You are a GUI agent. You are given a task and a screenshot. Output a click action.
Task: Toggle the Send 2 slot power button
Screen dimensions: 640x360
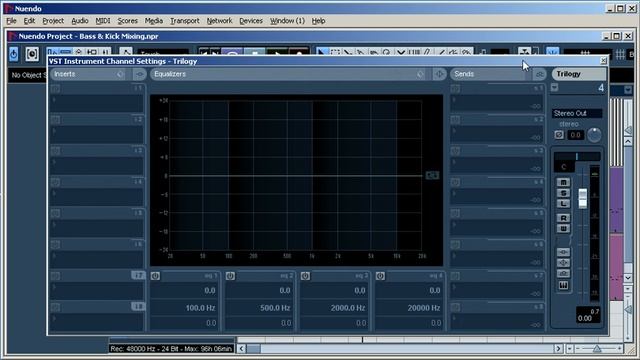(x=456, y=120)
